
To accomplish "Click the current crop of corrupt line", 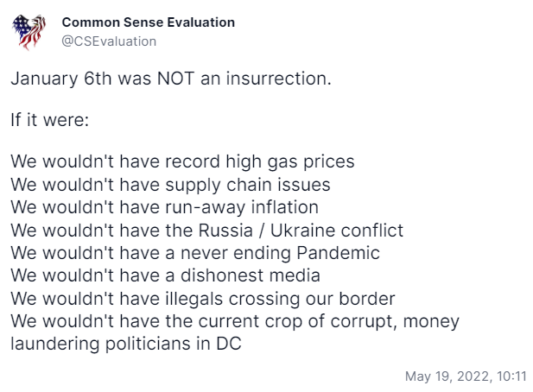I will pos(235,322).
